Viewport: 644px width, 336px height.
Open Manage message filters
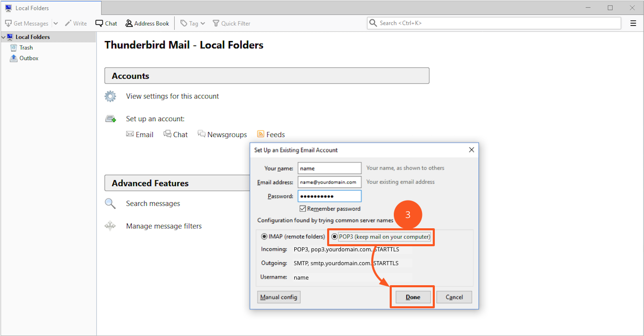click(164, 226)
